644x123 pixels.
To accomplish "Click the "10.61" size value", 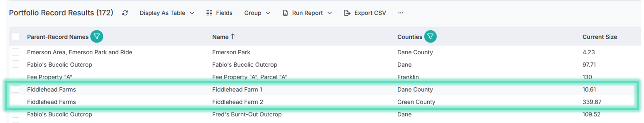I will [589, 90].
